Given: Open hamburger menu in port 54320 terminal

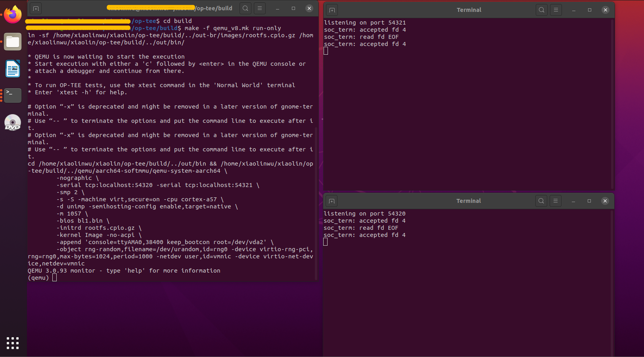Looking at the screenshot, I should [x=556, y=201].
